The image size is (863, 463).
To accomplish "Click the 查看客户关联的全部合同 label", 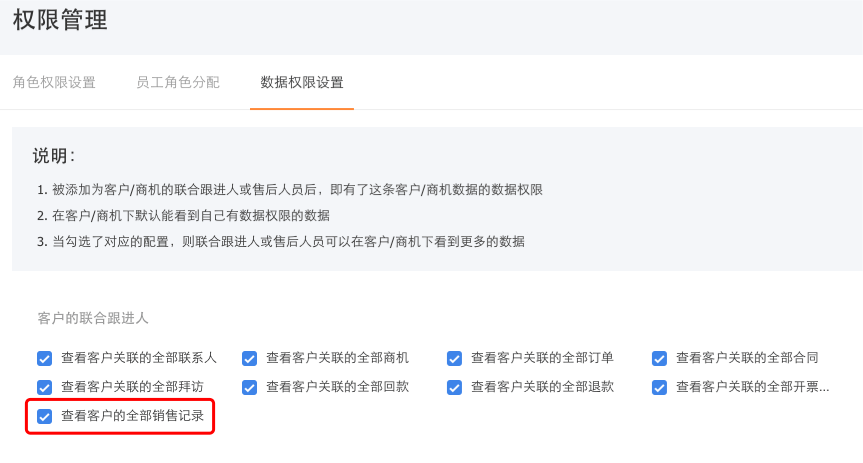I will point(747,358).
